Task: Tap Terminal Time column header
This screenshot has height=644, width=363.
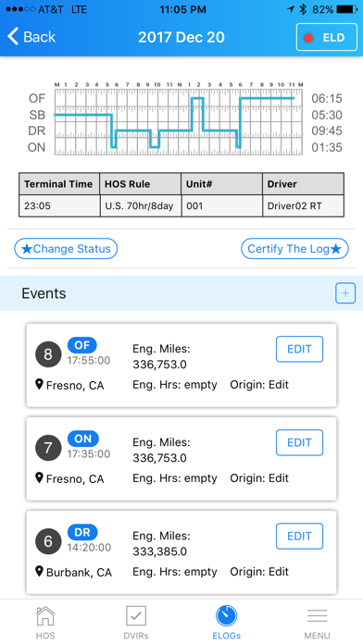Action: tap(59, 184)
